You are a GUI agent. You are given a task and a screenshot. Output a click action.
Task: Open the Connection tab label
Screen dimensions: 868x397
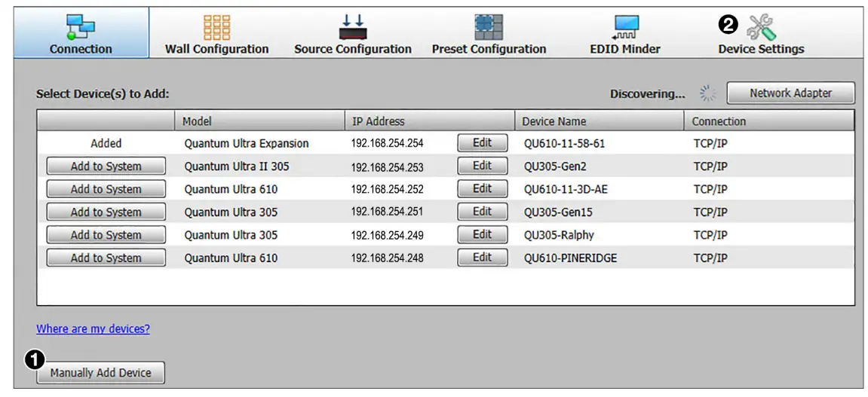pos(81,49)
